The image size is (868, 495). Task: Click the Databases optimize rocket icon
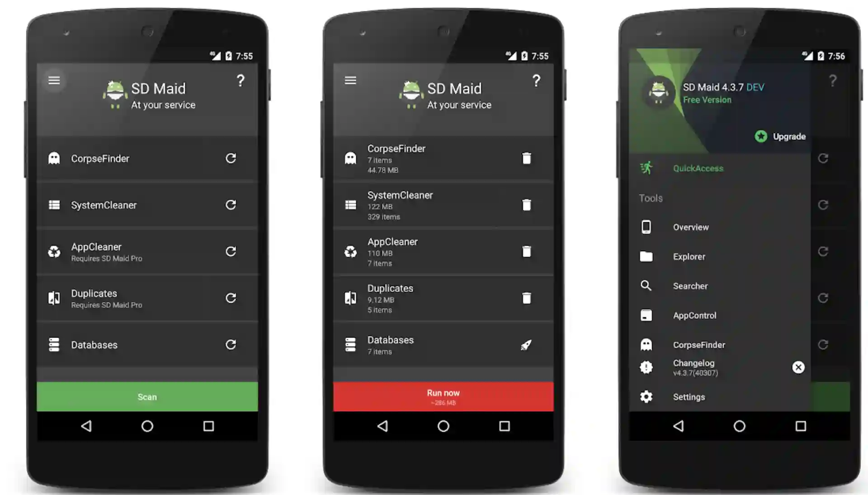526,345
